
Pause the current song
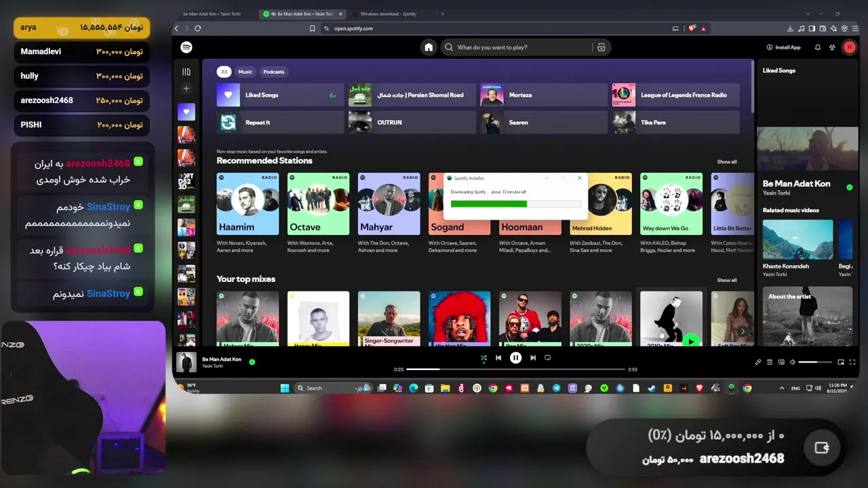click(515, 358)
